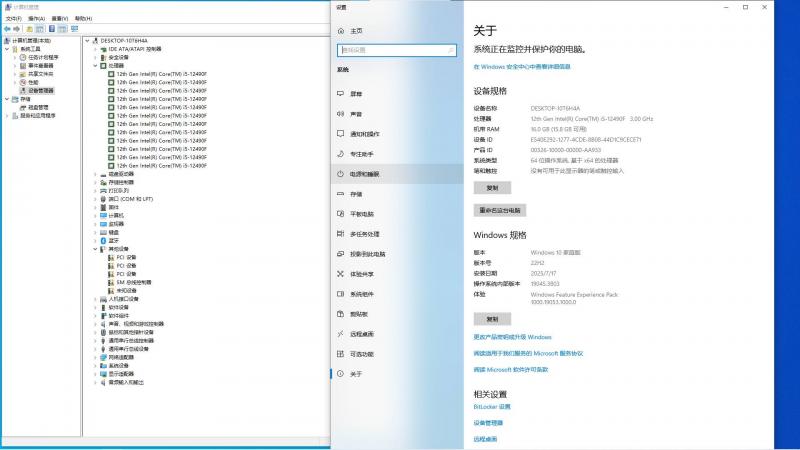Click the home icon next to 主页
This screenshot has width=800, height=450.
click(x=341, y=31)
